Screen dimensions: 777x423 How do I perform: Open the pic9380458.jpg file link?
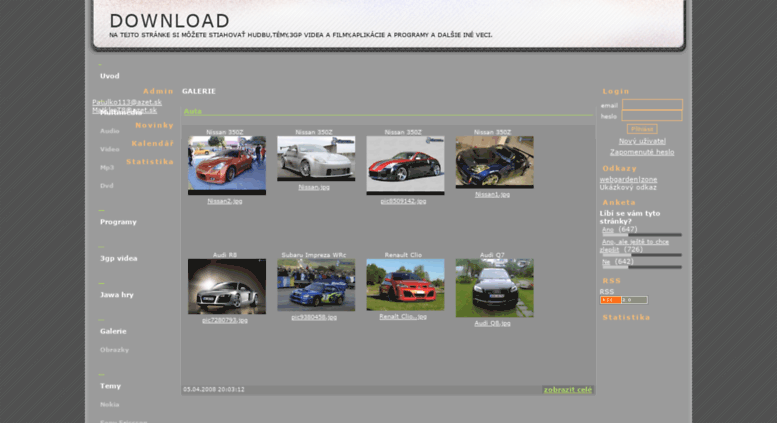click(314, 317)
